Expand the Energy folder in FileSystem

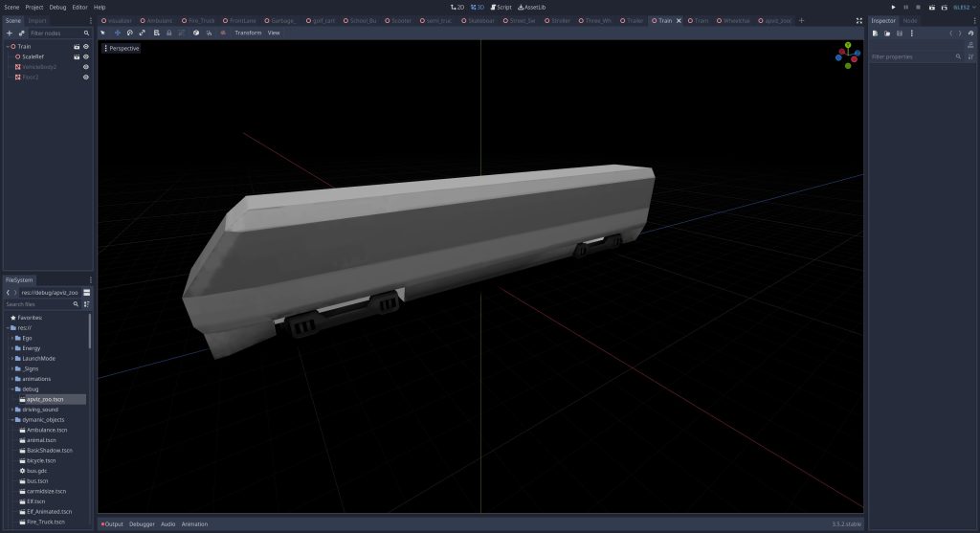pyautogui.click(x=12, y=348)
